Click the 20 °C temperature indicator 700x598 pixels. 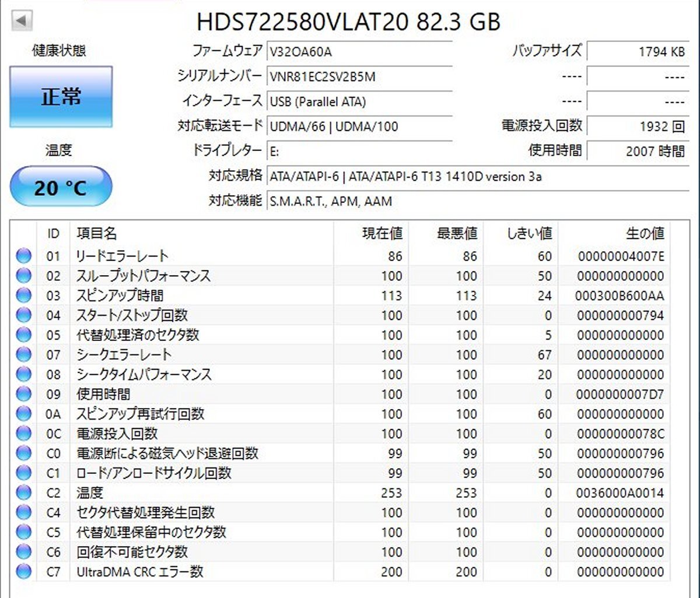click(x=61, y=187)
